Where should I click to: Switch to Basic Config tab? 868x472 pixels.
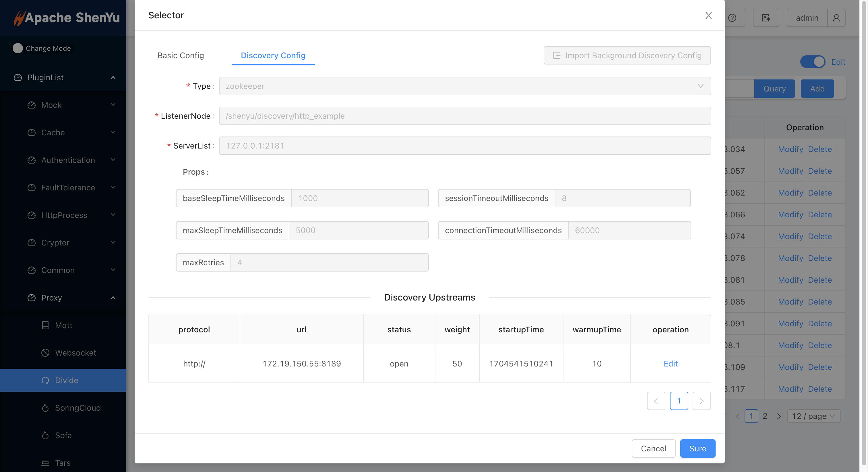click(181, 55)
